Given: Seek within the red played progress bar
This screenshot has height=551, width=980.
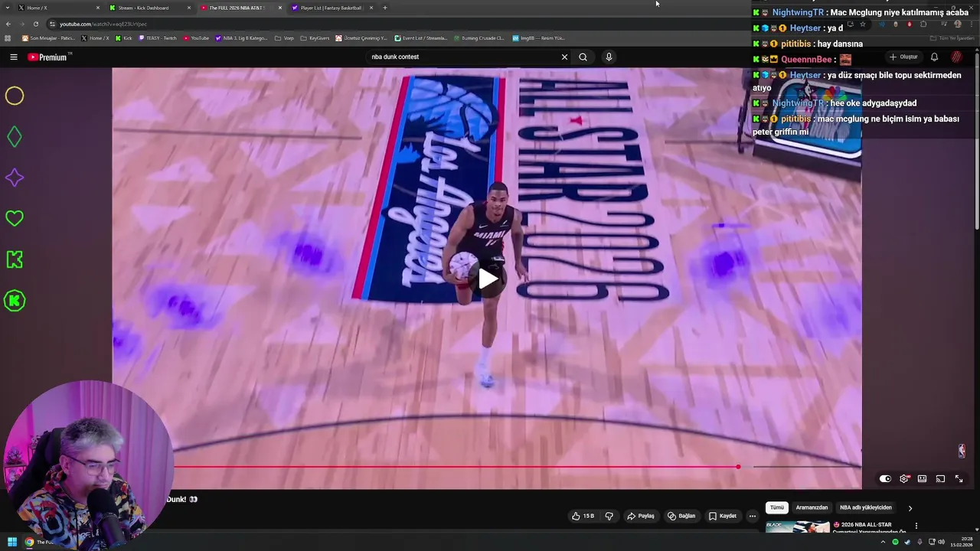Looking at the screenshot, I should tap(455, 466).
